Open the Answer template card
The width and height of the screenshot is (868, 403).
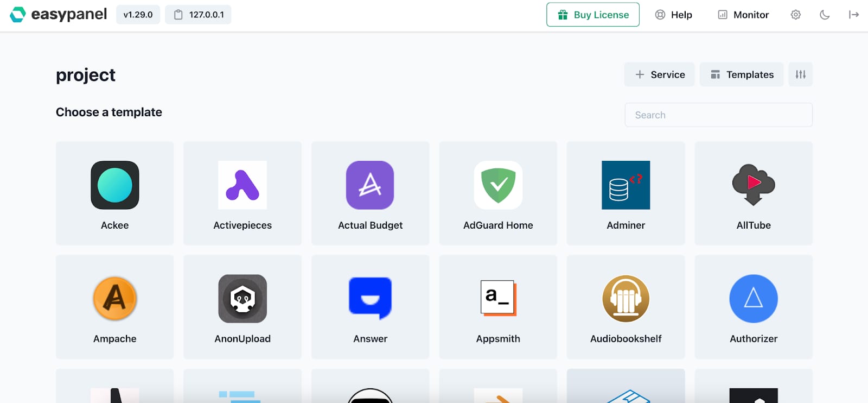click(370, 307)
